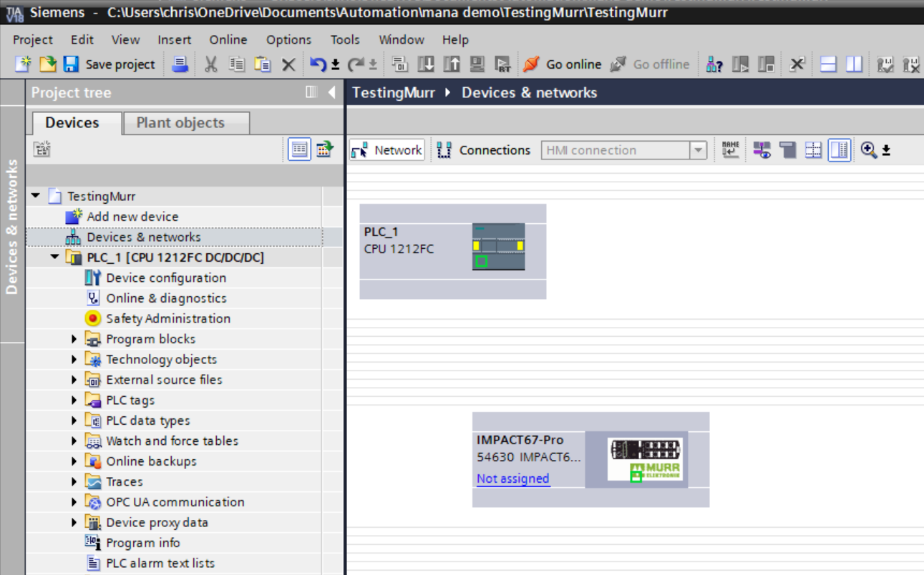Expand Watch and force tables

74,441
